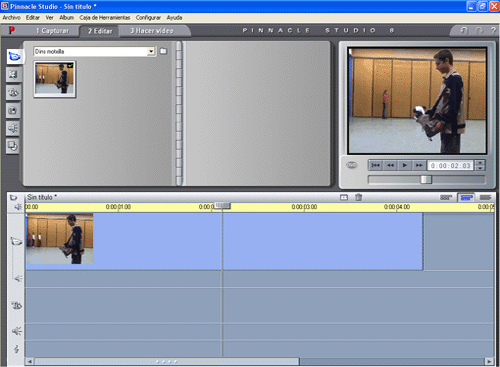Lock the video track
The image size is (500, 367).
(x=16, y=241)
